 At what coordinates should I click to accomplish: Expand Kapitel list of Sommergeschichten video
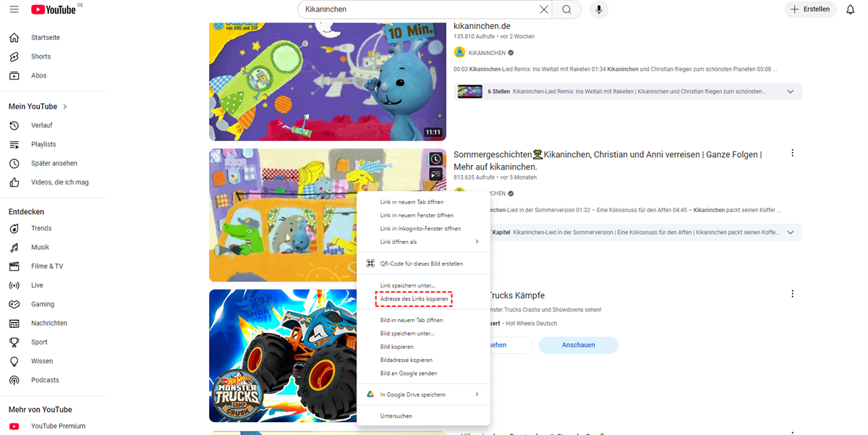791,232
